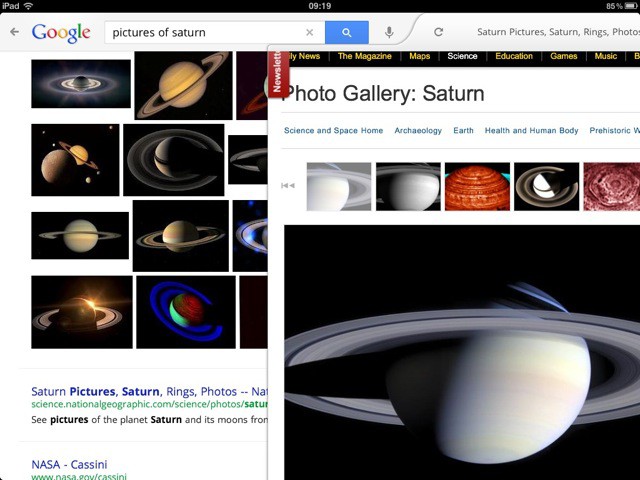This screenshot has width=640, height=480.
Task: Open the large Saturn gallery photo
Action: [462, 352]
